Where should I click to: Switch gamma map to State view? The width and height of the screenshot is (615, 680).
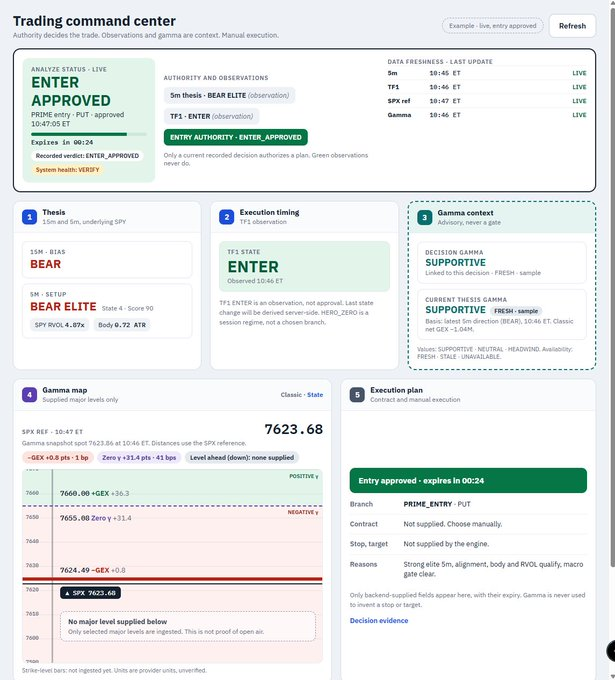315,395
